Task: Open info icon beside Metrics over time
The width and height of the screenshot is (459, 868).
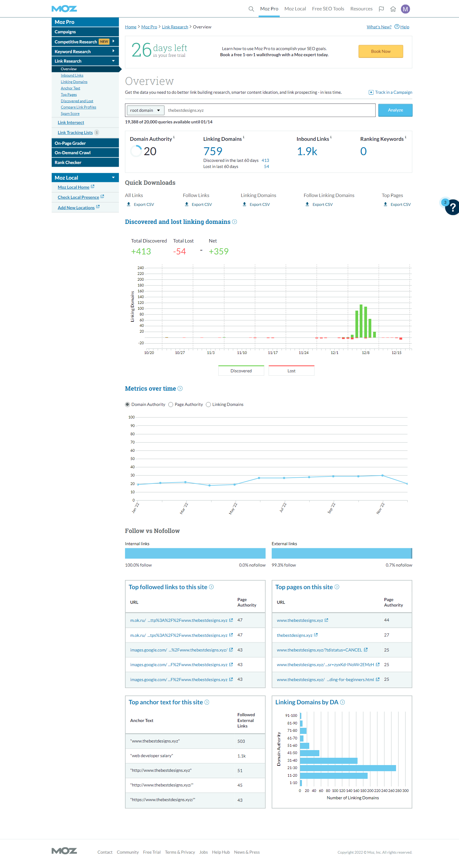Action: [180, 388]
